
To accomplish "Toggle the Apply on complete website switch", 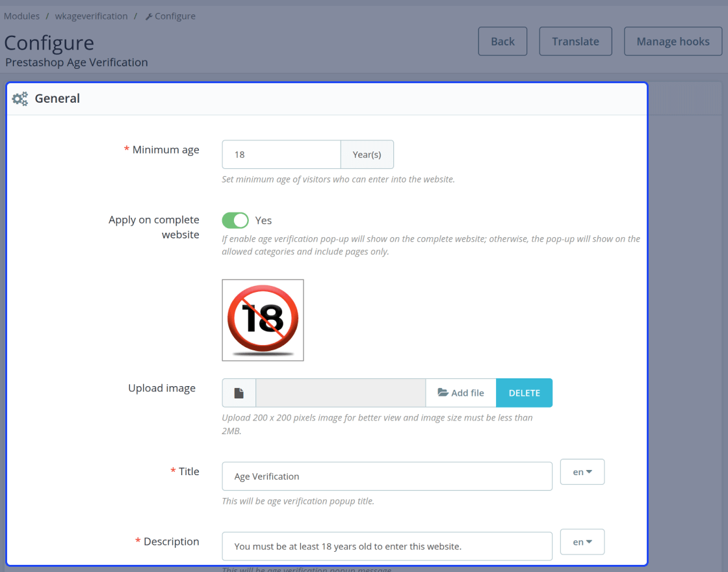I will coord(235,220).
